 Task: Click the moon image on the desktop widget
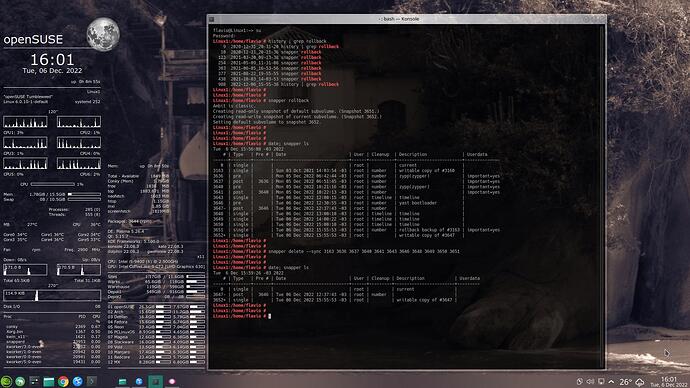[x=103, y=34]
